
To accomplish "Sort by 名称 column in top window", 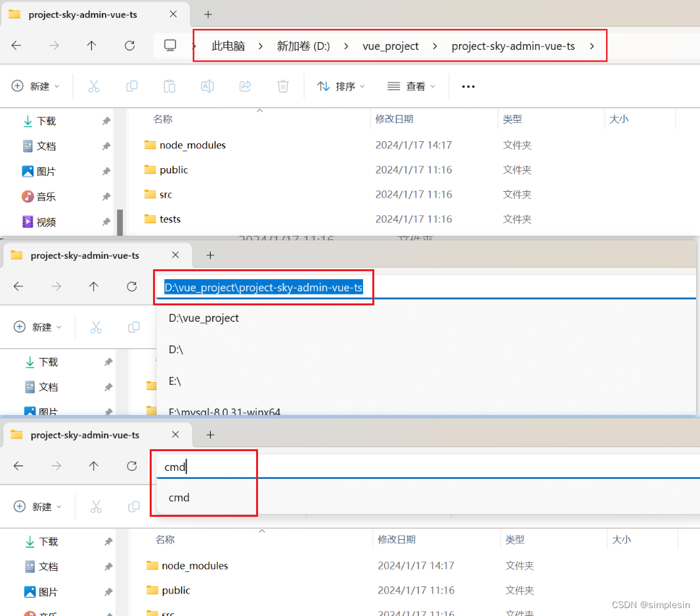I will (162, 119).
